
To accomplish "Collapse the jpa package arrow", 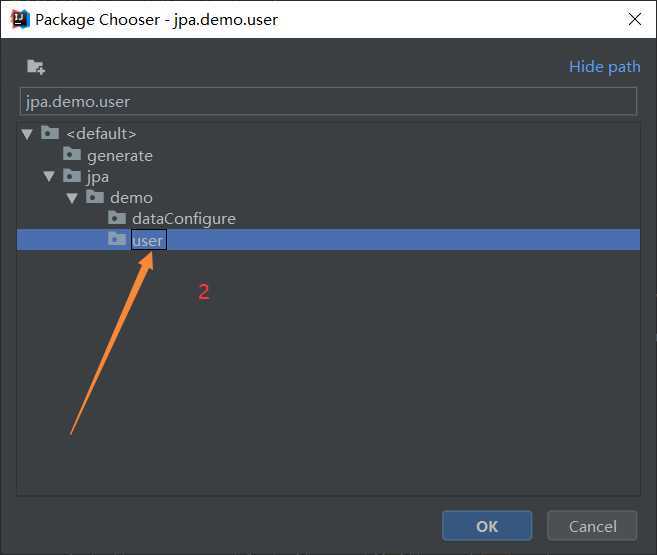I will click(49, 176).
